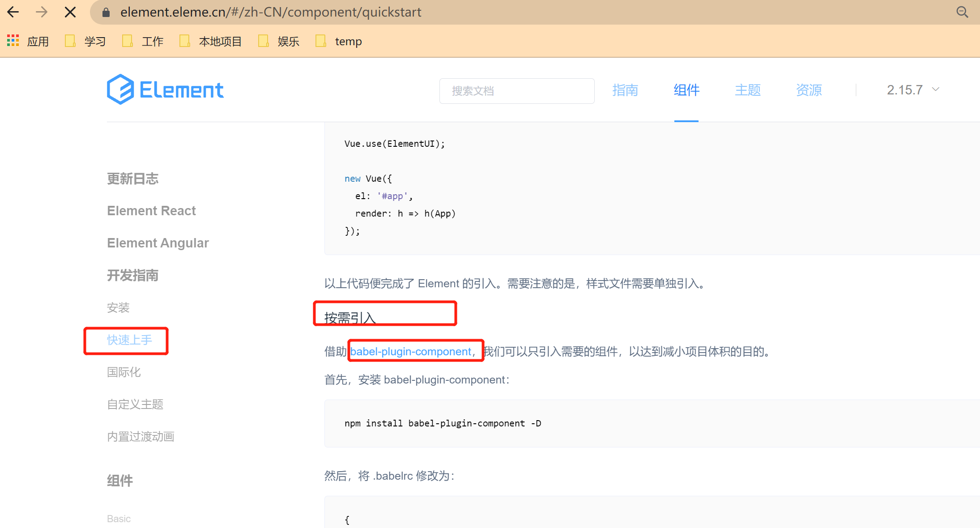
Task: Select 内置过渡动画 in the sidebar
Action: click(x=141, y=436)
